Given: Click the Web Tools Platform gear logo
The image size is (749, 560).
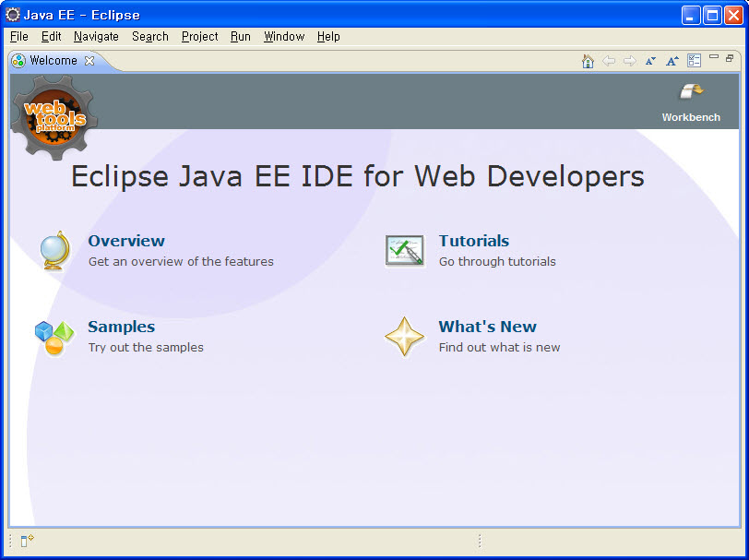Looking at the screenshot, I should [54, 117].
